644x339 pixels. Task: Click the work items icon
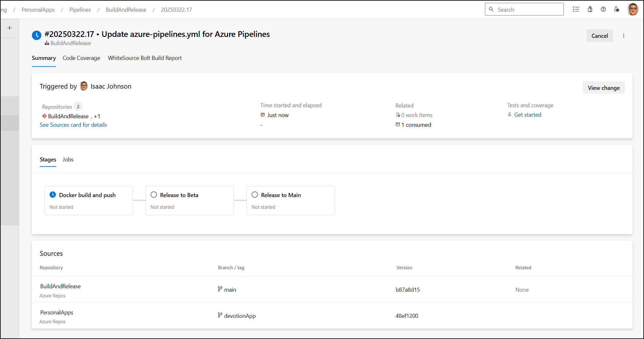(x=398, y=115)
